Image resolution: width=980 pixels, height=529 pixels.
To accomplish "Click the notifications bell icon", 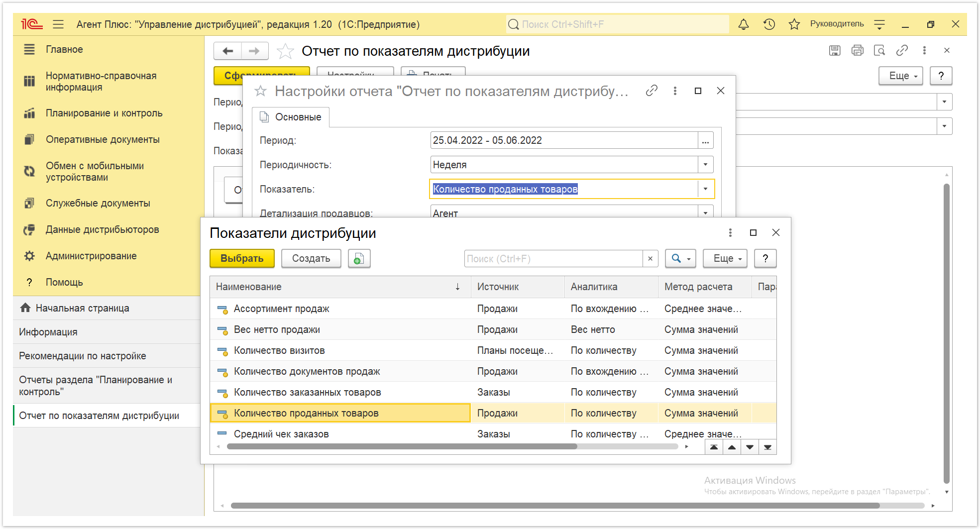I will [744, 24].
